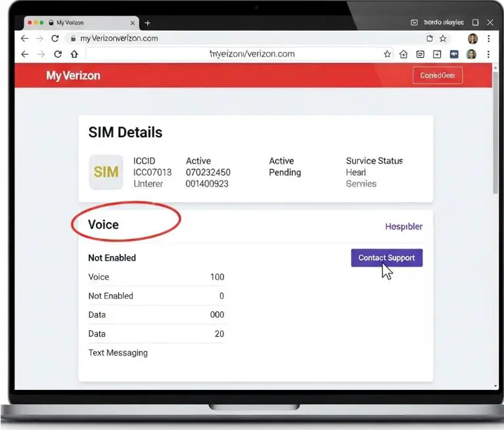
Task: Reload page from the top address row
Action: [x=55, y=39]
